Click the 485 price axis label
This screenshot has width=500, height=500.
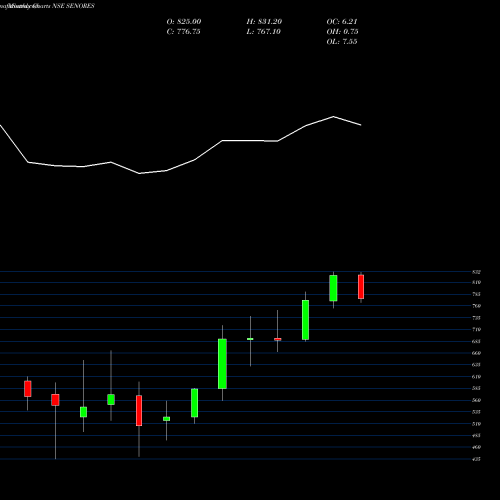(x=476, y=435)
